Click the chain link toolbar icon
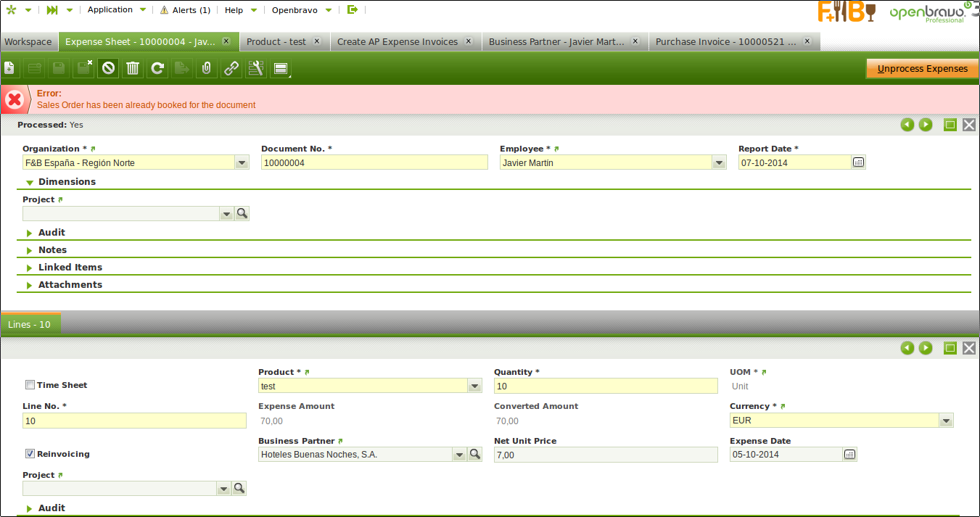The height and width of the screenshot is (517, 980). pyautogui.click(x=231, y=68)
